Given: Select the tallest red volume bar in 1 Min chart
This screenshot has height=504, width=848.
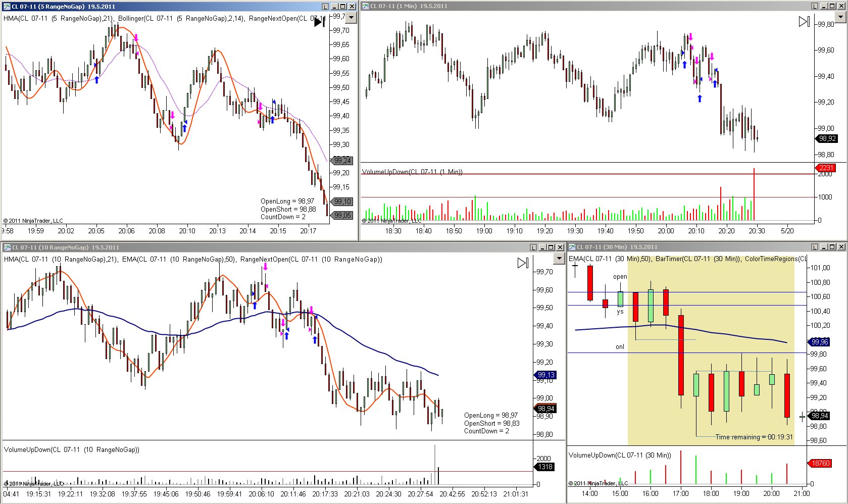Looking at the screenshot, I should 754,194.
